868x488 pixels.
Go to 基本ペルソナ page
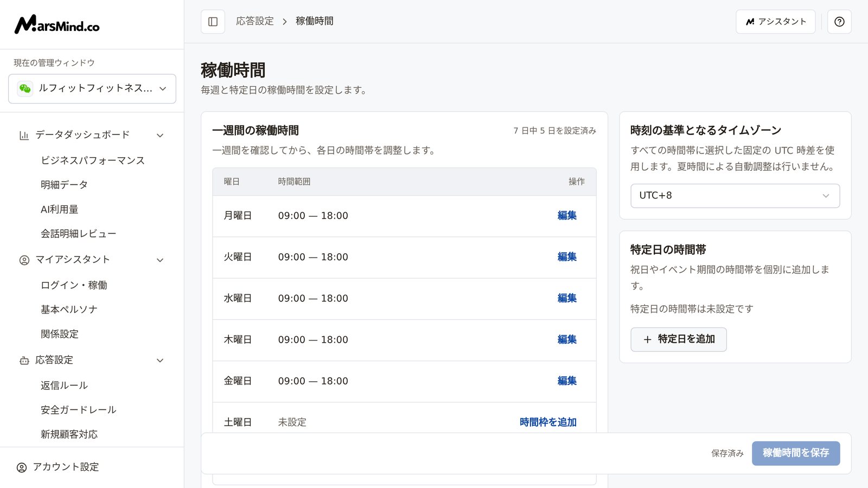point(69,310)
